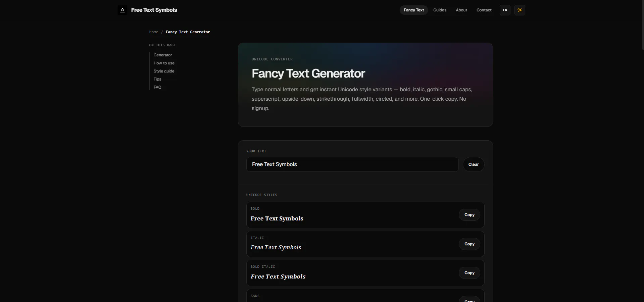The width and height of the screenshot is (644, 302).
Task: Click the Italic styled output text
Action: [276, 247]
